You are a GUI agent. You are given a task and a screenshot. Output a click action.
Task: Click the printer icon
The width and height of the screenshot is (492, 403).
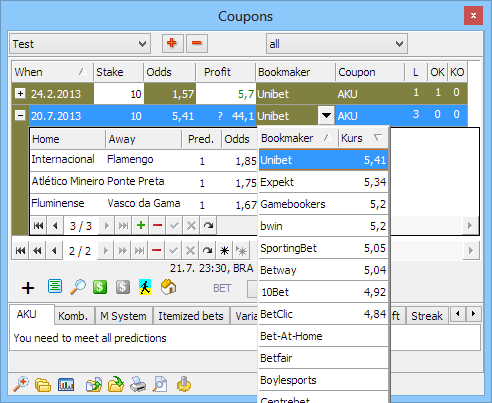[138, 384]
